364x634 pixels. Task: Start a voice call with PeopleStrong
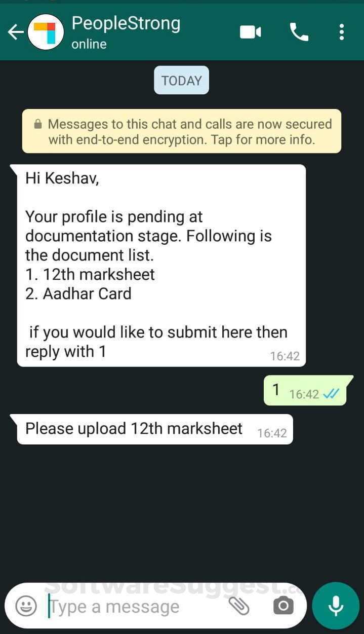[x=299, y=31]
